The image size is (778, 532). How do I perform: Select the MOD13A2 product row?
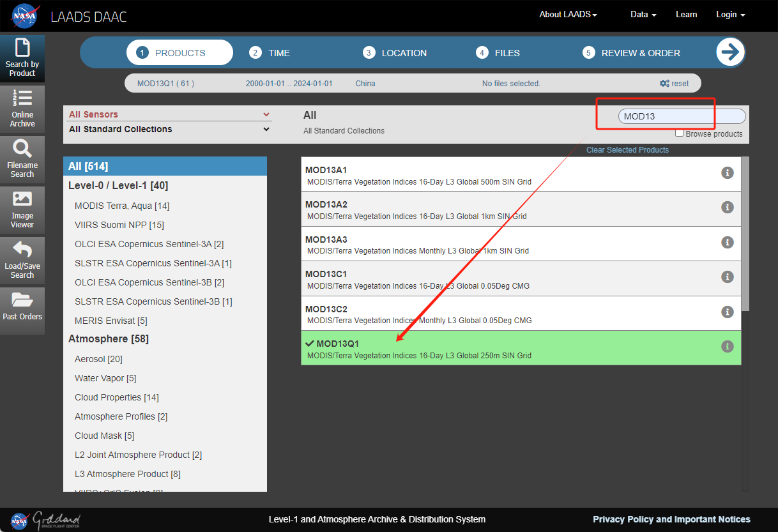[521, 209]
